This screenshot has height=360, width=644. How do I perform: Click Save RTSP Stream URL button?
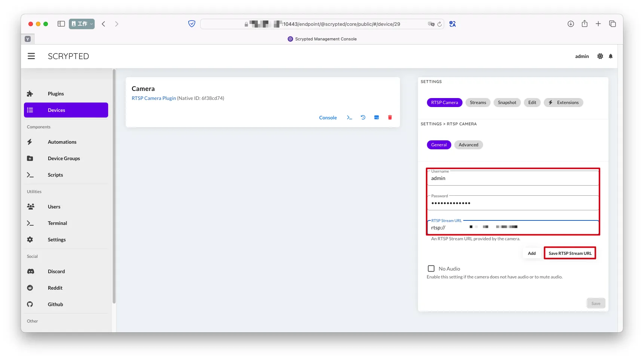[570, 253]
